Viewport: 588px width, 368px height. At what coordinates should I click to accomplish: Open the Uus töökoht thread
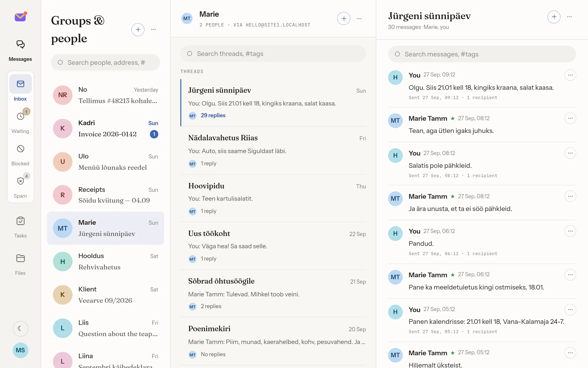coord(273,246)
